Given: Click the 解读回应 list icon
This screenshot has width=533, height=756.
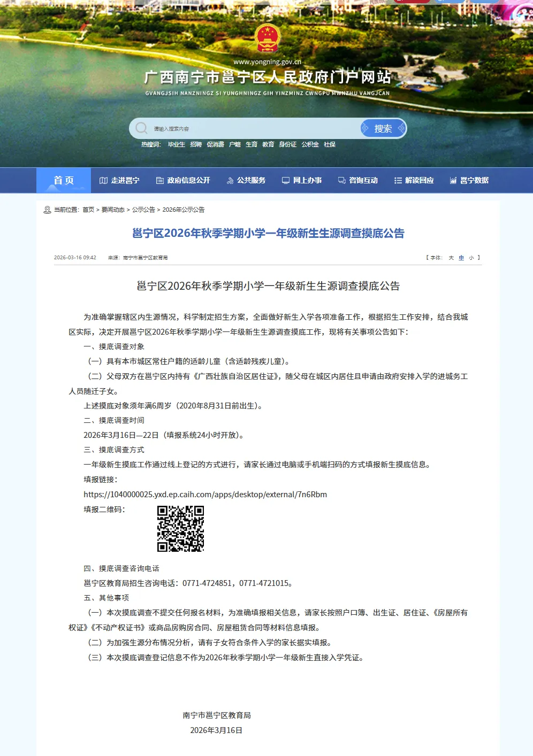Looking at the screenshot, I should point(398,181).
